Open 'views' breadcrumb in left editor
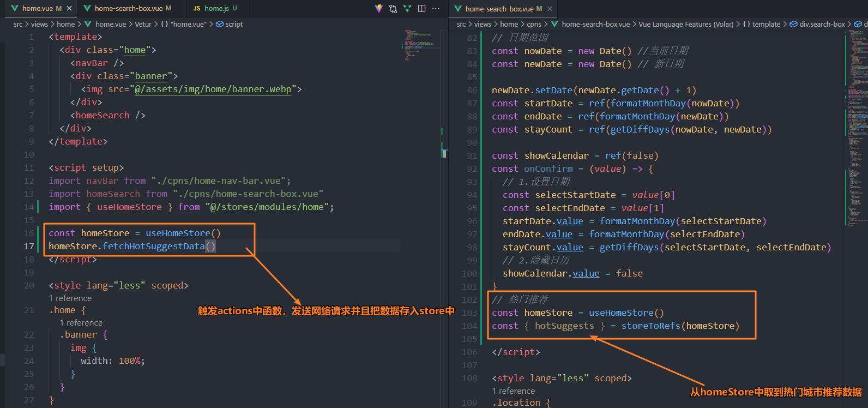Image resolution: width=868 pixels, height=408 pixels. pos(39,24)
